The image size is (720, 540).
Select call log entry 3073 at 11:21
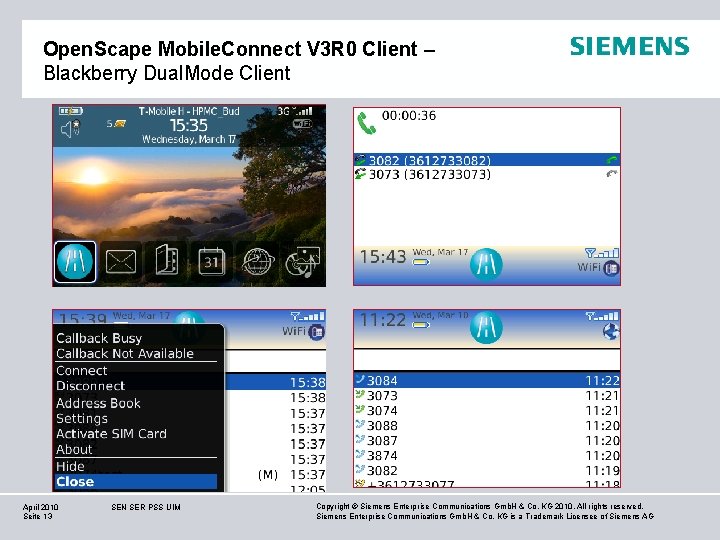point(487,395)
